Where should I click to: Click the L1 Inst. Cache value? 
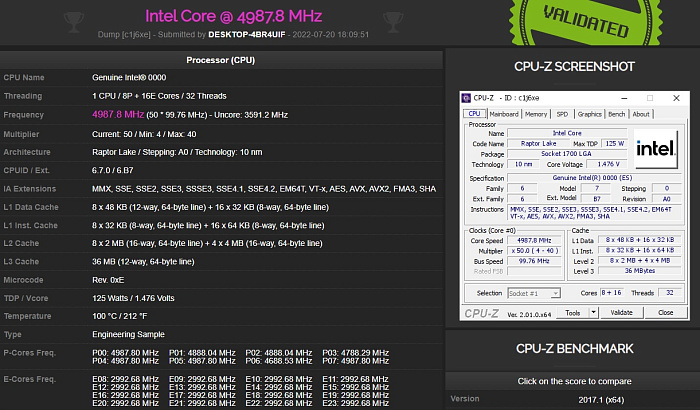[208, 226]
